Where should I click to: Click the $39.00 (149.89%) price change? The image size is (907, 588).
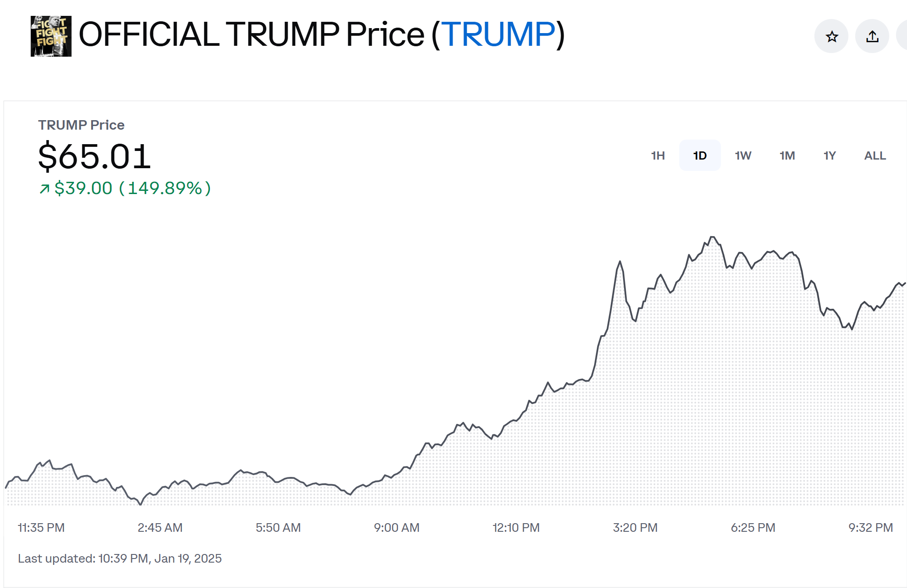(132, 188)
